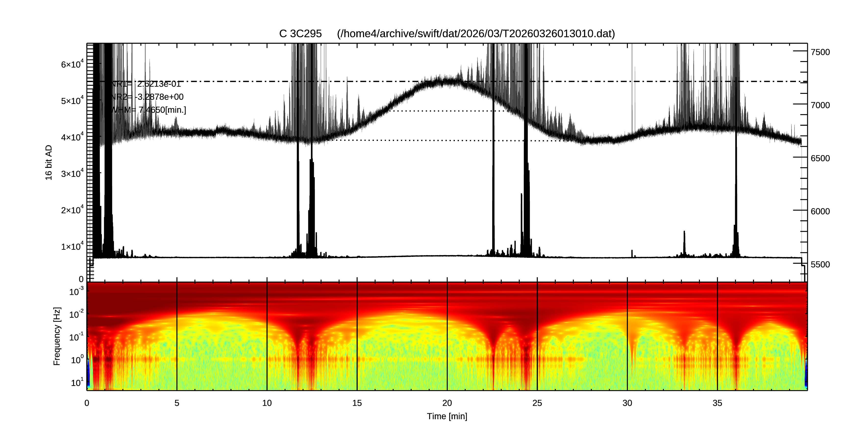Click the x-axis tick label 20
The image size is (868, 434).
(x=447, y=403)
